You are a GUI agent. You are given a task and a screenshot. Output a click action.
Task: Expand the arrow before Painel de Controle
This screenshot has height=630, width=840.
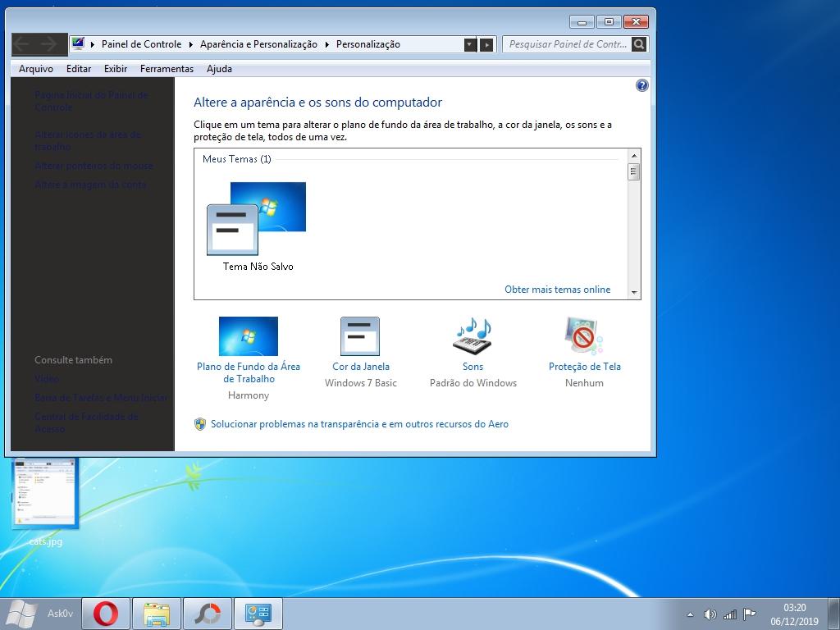[93, 44]
